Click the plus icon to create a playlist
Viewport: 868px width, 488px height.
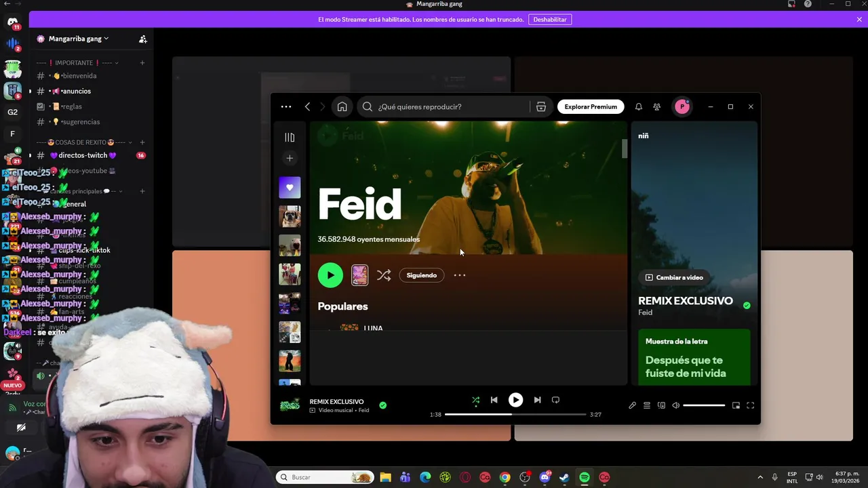click(290, 158)
